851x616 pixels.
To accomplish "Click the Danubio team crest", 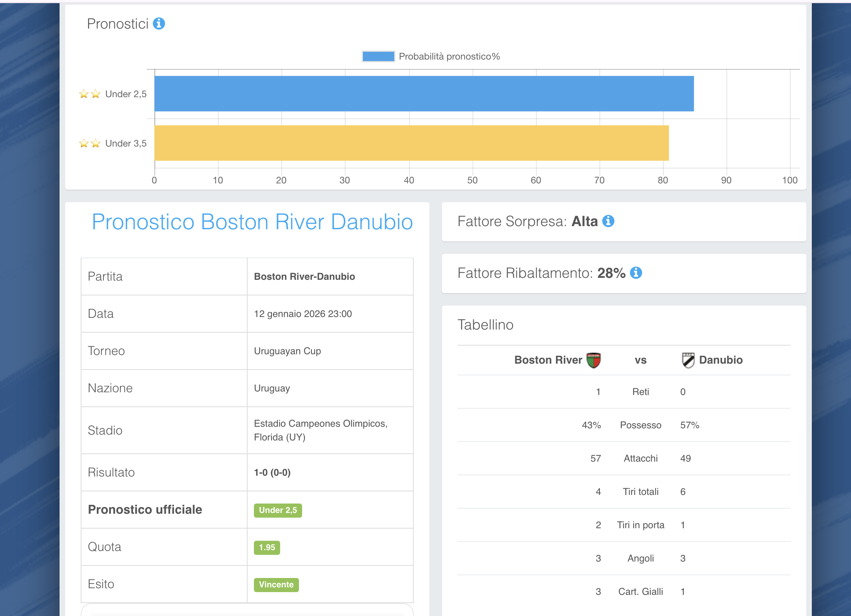I will 688,360.
